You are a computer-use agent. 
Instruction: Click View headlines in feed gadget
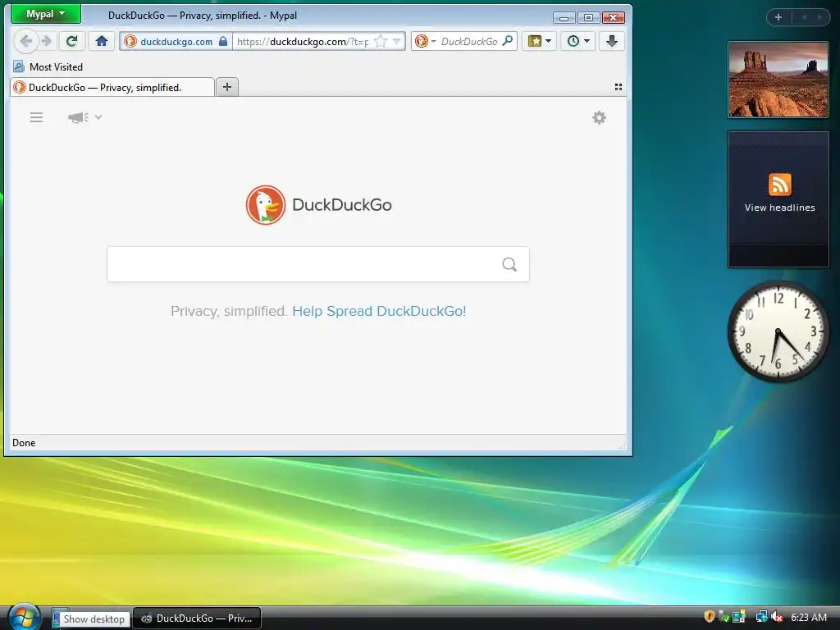[779, 208]
